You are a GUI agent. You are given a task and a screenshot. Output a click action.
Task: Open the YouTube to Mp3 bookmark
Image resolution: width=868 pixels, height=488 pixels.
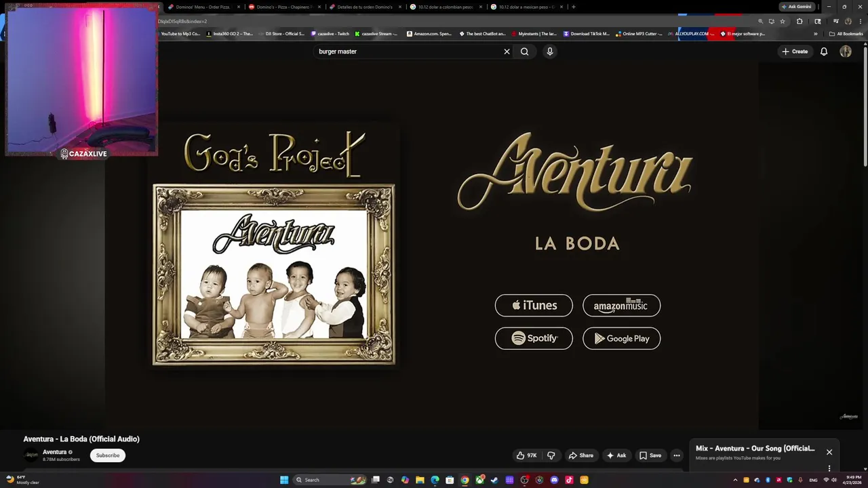tap(180, 34)
